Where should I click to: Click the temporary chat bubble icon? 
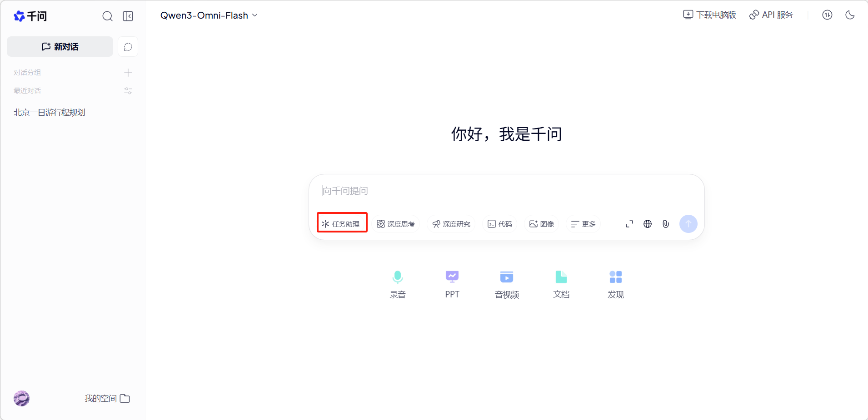[x=128, y=47]
